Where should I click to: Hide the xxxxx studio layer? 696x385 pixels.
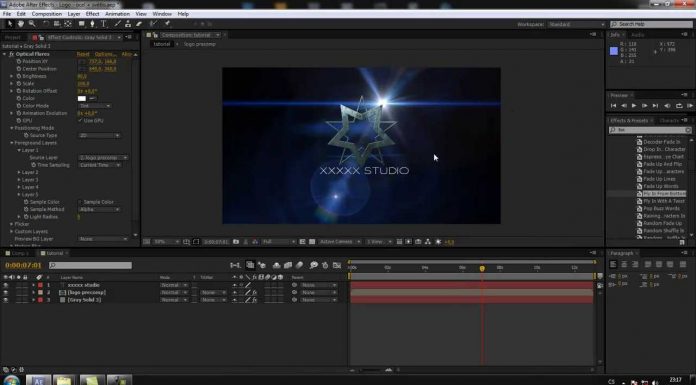coord(5,285)
